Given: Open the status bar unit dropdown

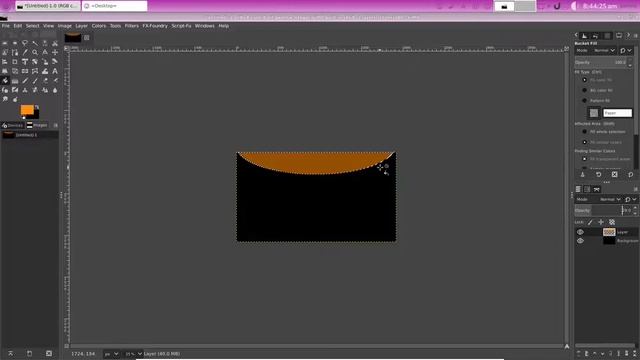Looking at the screenshot, I should pyautogui.click(x=111, y=354).
